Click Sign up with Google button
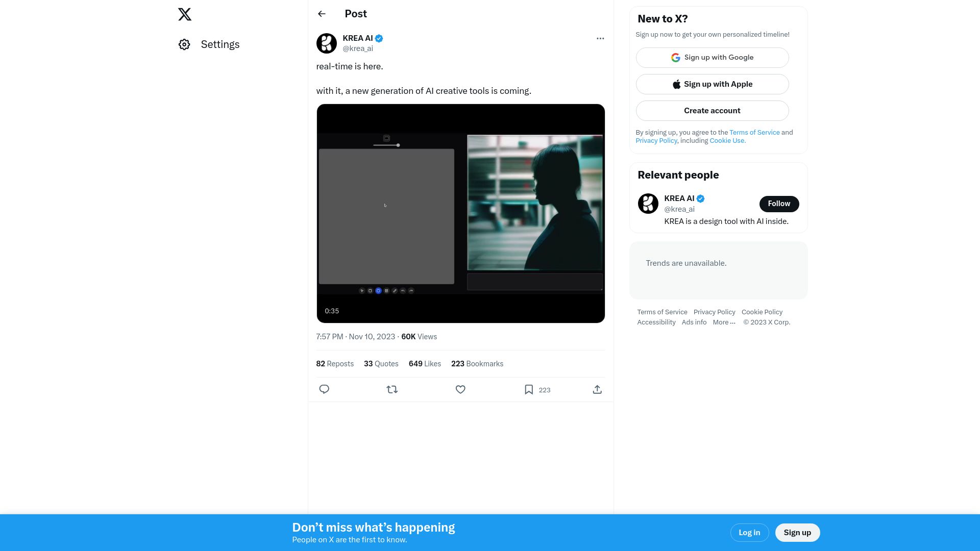This screenshot has height=551, width=980. [712, 58]
